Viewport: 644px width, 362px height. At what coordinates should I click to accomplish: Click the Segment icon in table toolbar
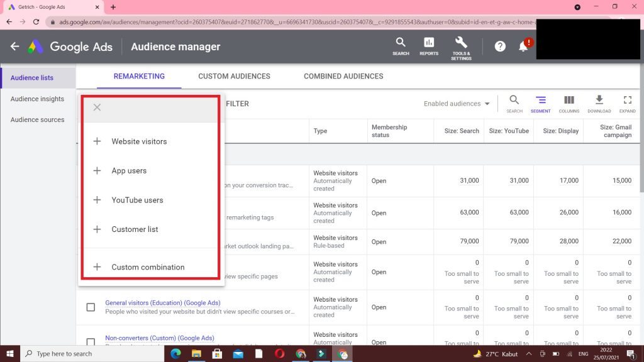[540, 104]
